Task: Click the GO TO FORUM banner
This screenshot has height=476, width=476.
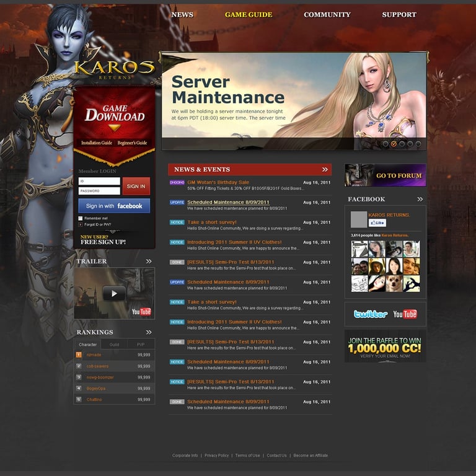Action: [386, 175]
